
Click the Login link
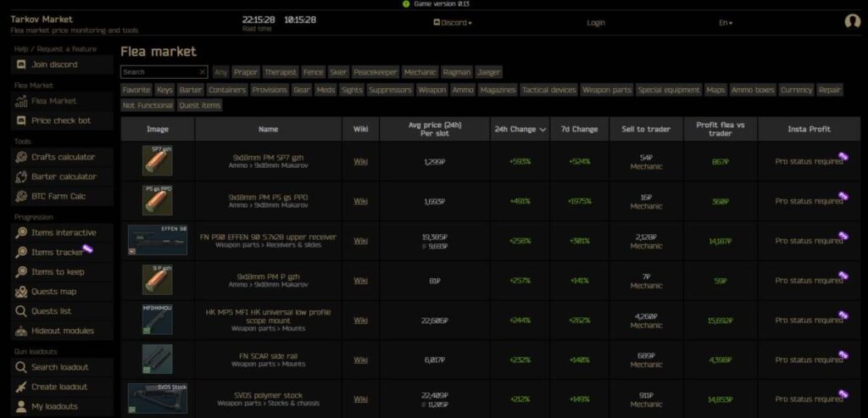coord(596,23)
